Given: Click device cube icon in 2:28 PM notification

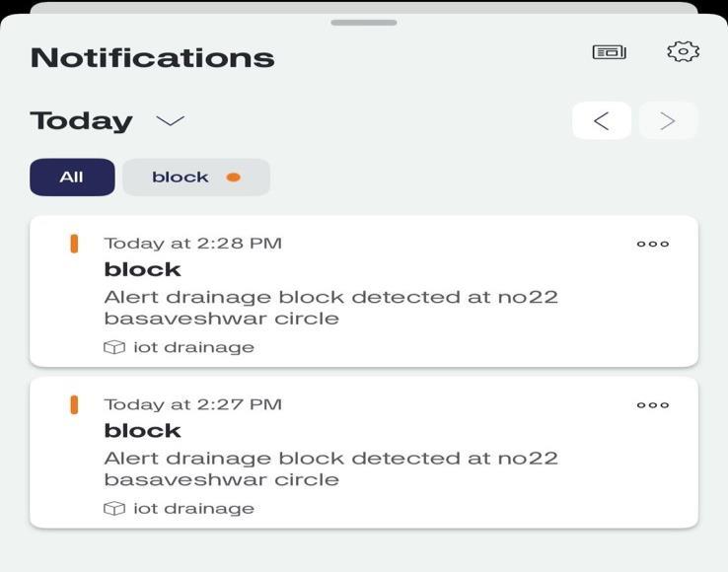Looking at the screenshot, I should click(x=114, y=347).
